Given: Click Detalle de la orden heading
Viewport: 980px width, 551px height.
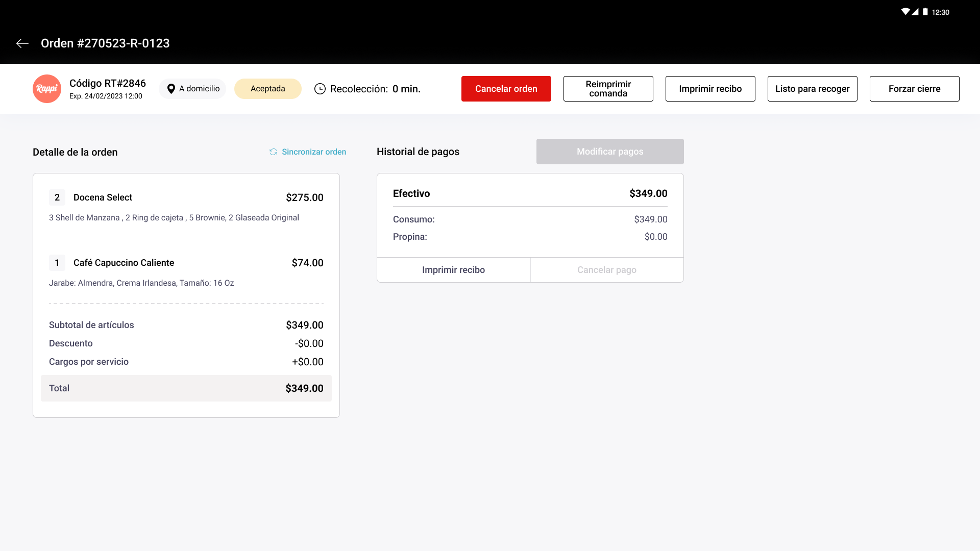Looking at the screenshot, I should (75, 152).
